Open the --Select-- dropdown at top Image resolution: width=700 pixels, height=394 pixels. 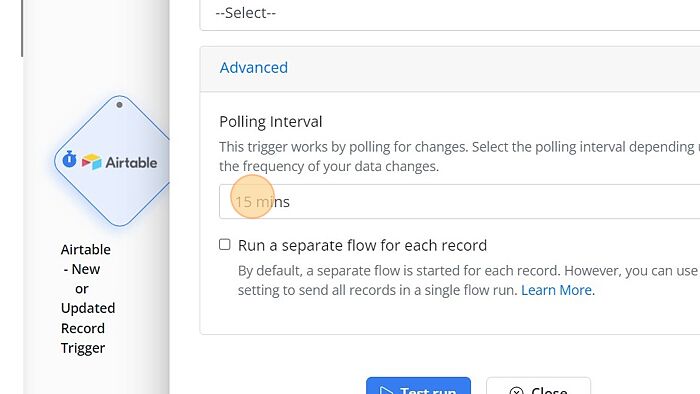pos(450,13)
